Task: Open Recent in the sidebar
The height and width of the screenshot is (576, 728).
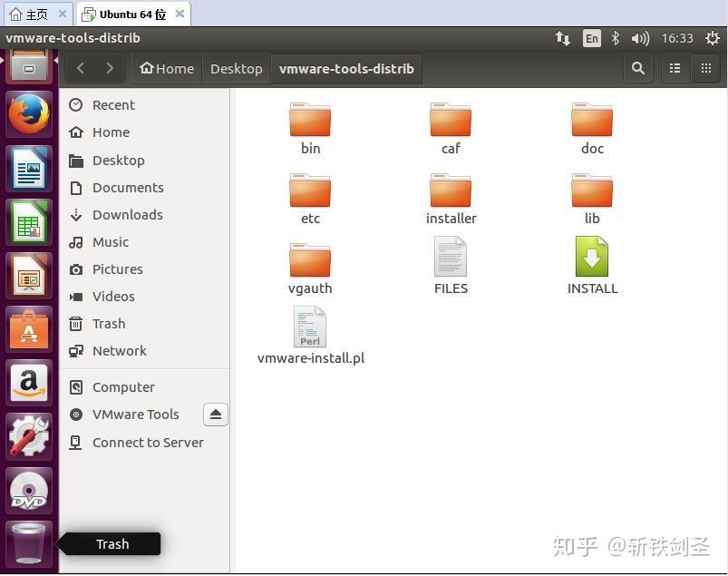Action: coord(145,105)
